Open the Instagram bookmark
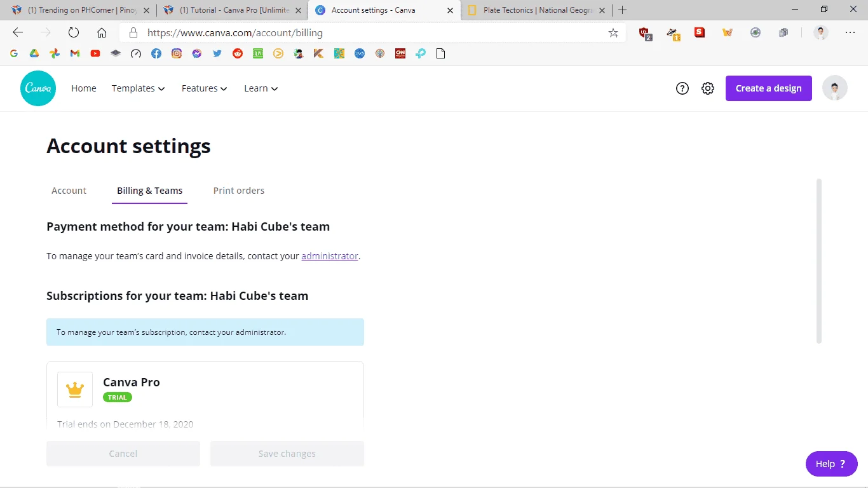Image resolution: width=868 pixels, height=488 pixels. coord(177,54)
